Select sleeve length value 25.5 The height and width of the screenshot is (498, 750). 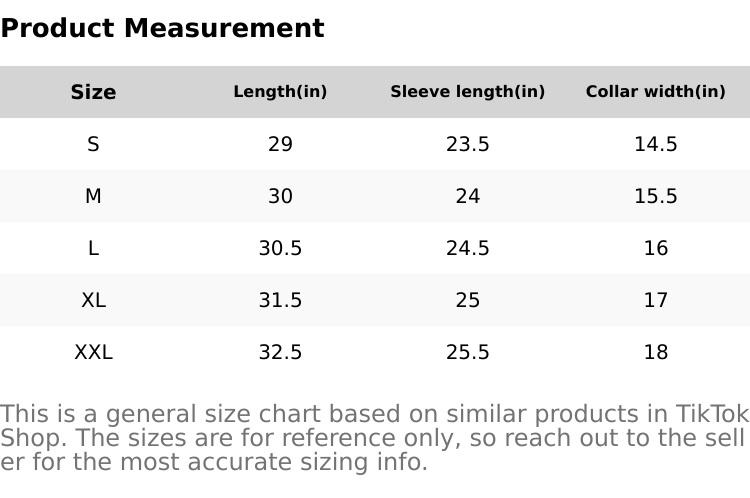point(467,352)
